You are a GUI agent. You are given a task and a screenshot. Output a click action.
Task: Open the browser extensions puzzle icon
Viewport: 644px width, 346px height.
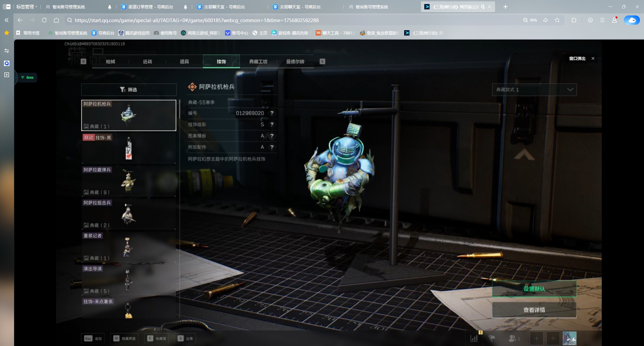coord(574,20)
